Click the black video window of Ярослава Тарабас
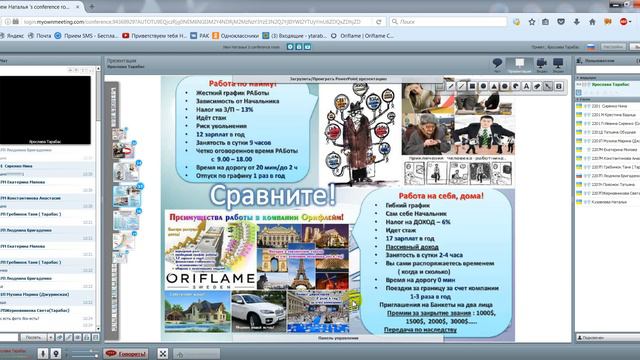Screen dimensions: 640x360 coord(45,110)
